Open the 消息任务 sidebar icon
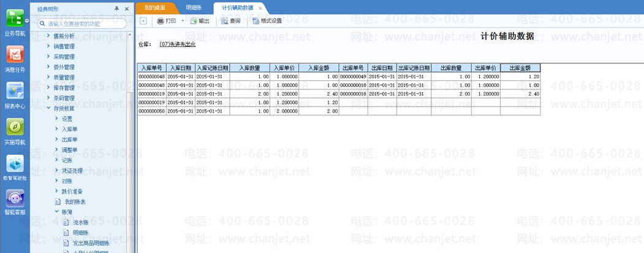The image size is (644, 253). 15,55
